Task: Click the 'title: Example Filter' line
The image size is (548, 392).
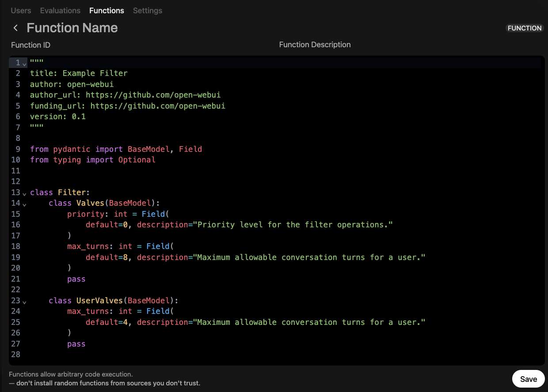Action: pyautogui.click(x=79, y=73)
